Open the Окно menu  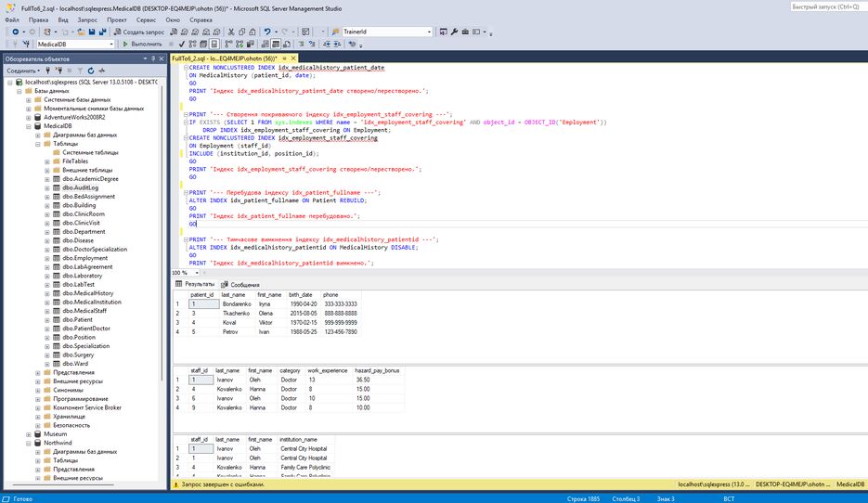pos(173,19)
